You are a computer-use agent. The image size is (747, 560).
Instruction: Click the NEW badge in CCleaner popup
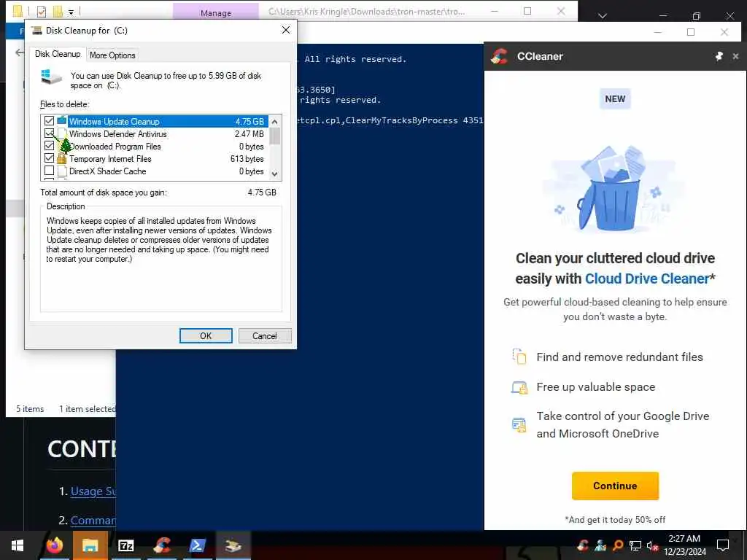(615, 98)
